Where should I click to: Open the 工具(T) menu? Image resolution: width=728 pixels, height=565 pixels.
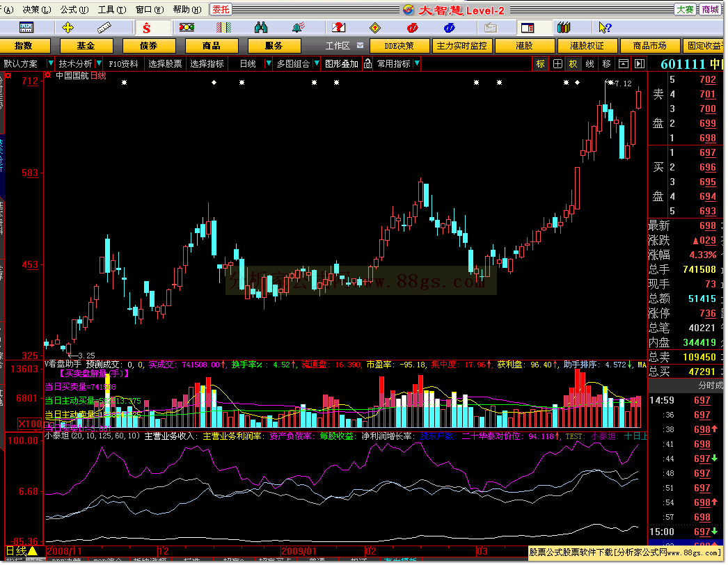[x=112, y=9]
